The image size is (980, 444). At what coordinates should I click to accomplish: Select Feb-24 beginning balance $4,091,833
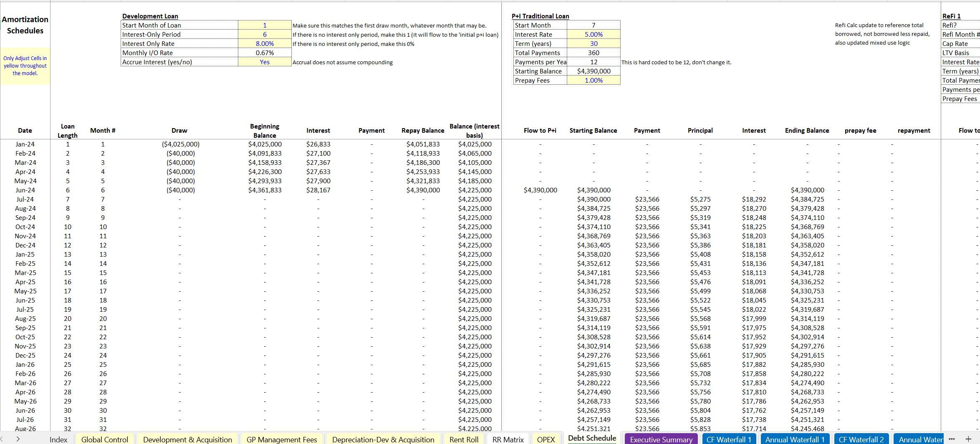coord(265,154)
